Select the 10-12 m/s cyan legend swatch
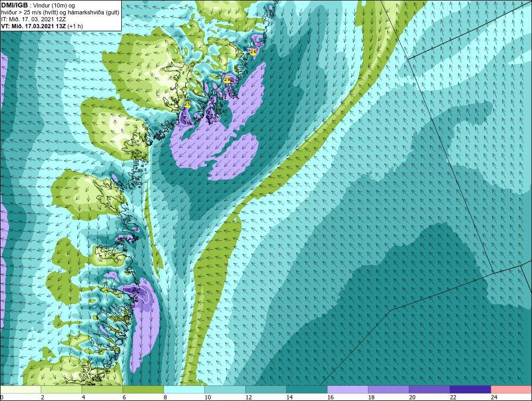 [225, 389]
